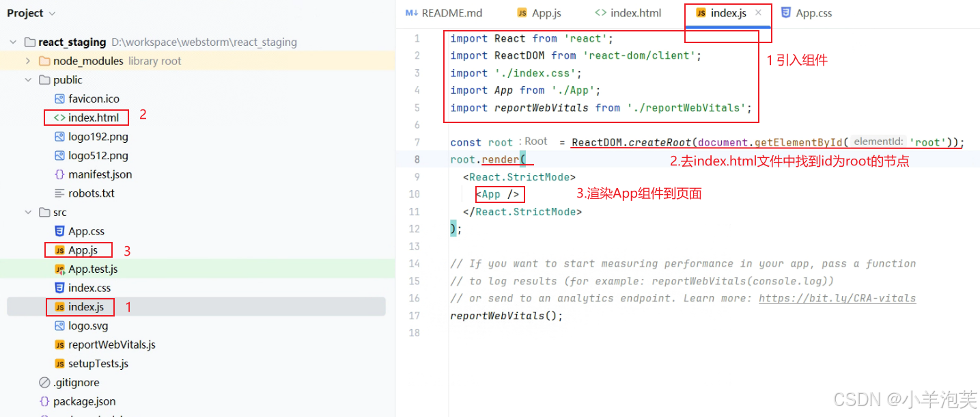Click robots.txt text file icon
This screenshot has height=417, width=980.
(59, 193)
